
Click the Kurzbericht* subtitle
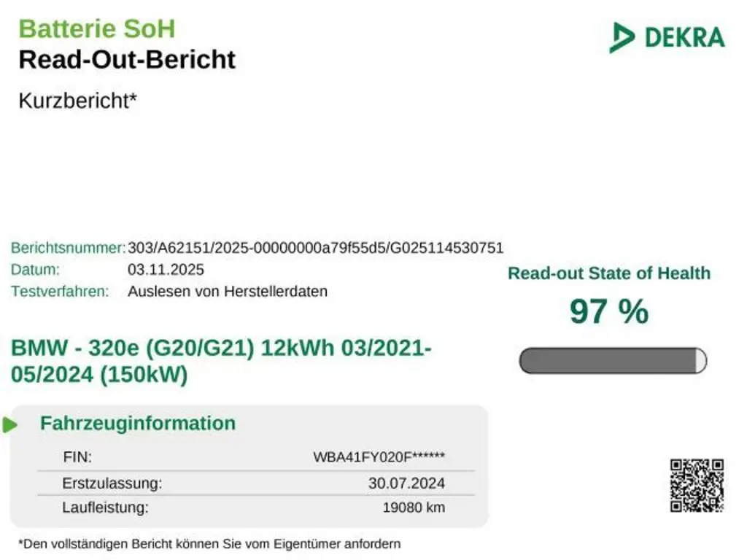click(x=77, y=101)
